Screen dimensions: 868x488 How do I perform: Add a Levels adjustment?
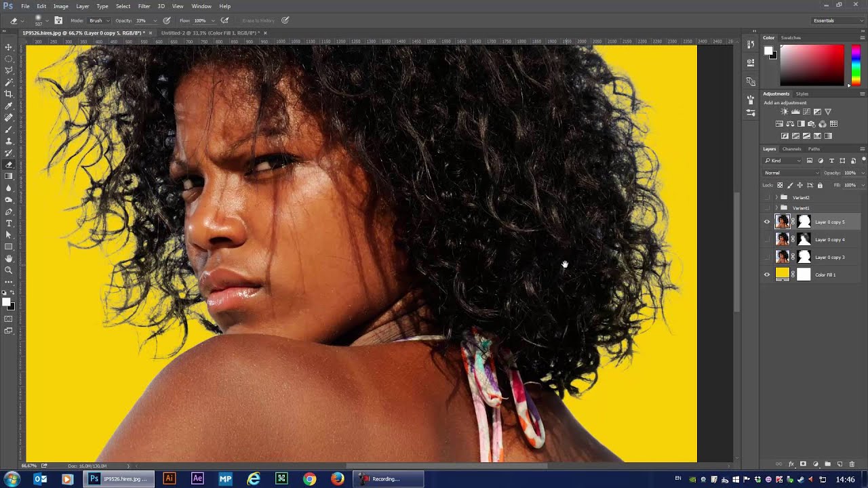click(x=795, y=112)
